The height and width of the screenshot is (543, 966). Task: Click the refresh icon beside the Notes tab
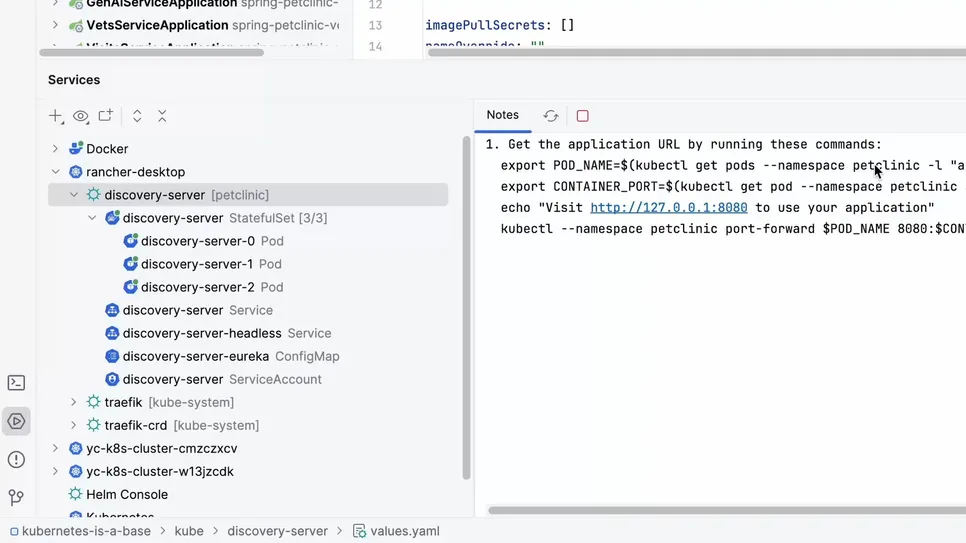[550, 116]
